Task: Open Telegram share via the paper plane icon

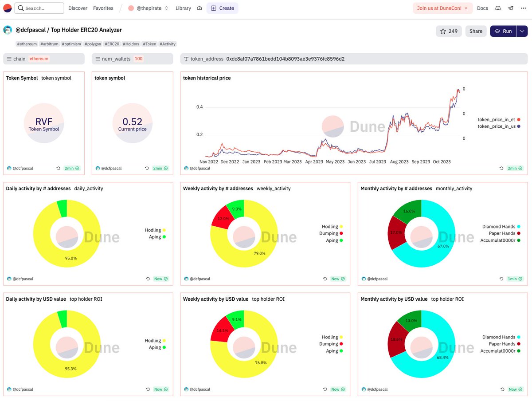Action: [x=510, y=8]
